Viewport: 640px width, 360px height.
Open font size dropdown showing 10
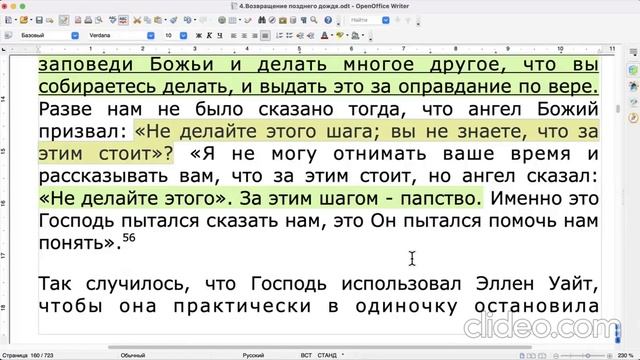183,36
